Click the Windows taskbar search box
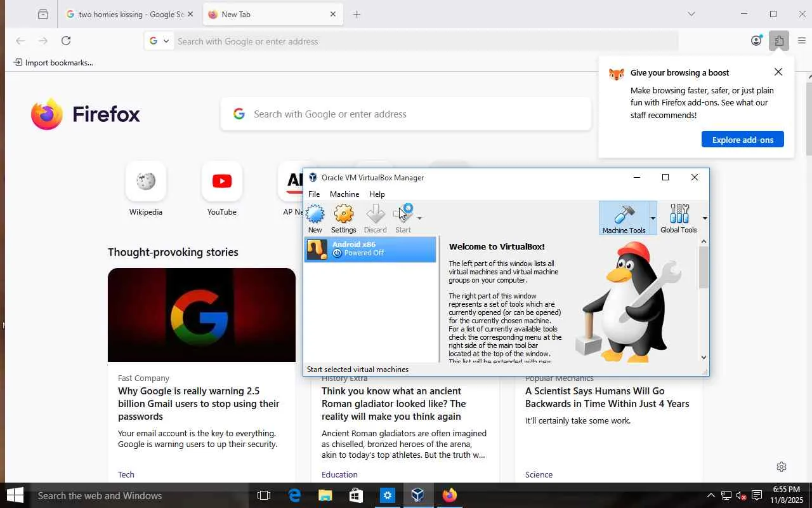Screen dimensions: 812x508 140,495
